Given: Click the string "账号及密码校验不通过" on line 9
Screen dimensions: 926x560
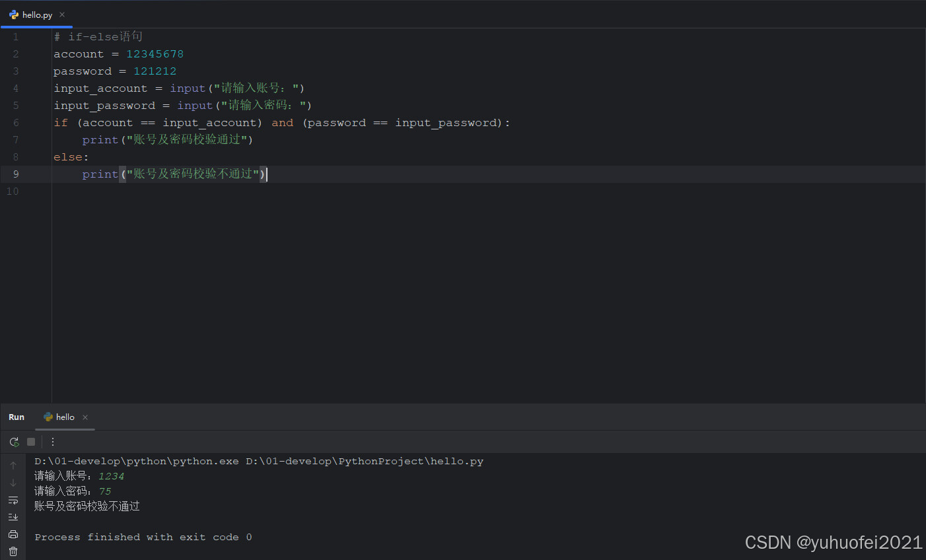Looking at the screenshot, I should click(x=193, y=174).
